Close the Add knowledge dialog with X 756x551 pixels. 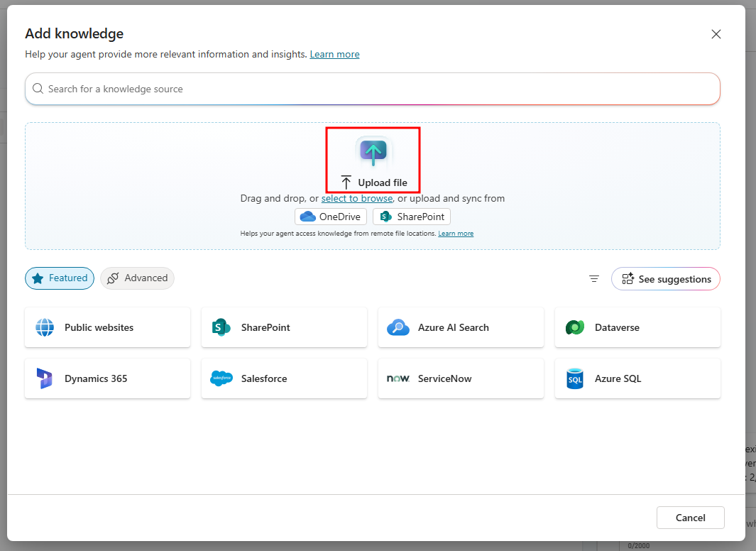[716, 34]
